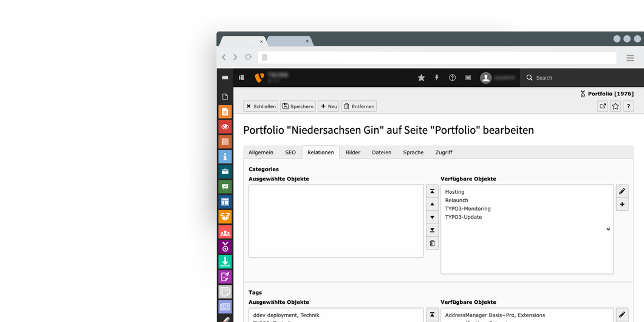Switch to the SEO tab

290,152
